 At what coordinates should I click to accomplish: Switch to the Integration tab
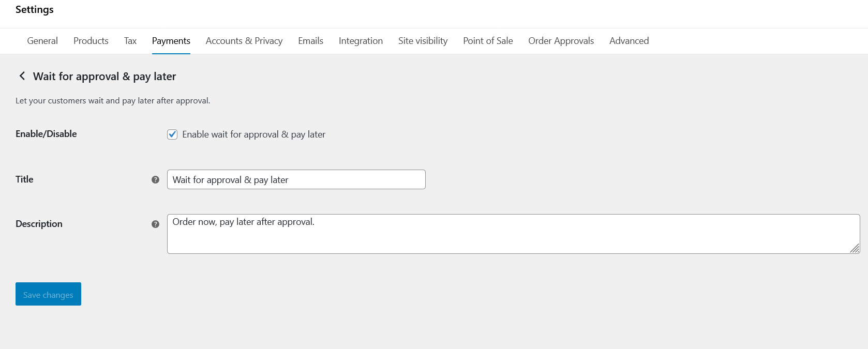361,41
